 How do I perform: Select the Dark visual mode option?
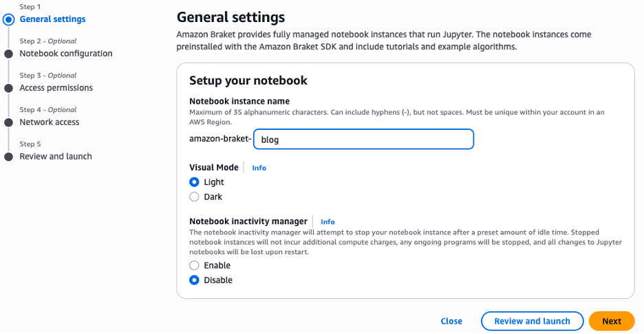pos(195,197)
